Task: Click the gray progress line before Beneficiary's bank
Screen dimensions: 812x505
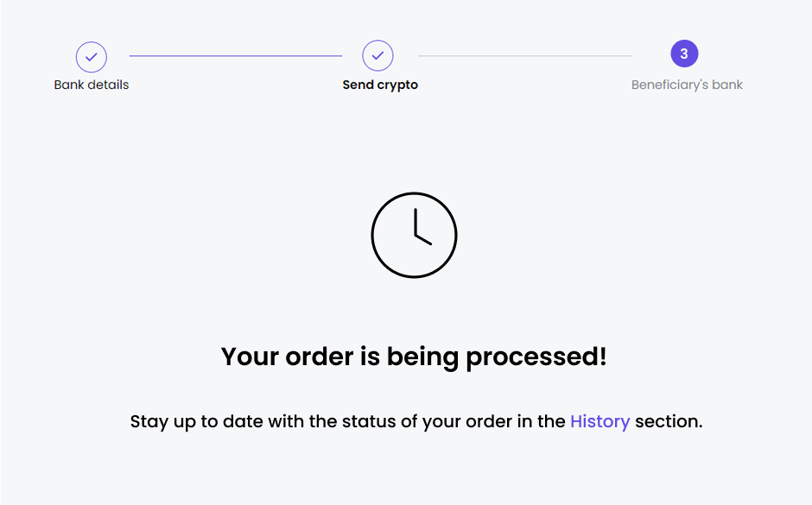Action: tap(524, 56)
